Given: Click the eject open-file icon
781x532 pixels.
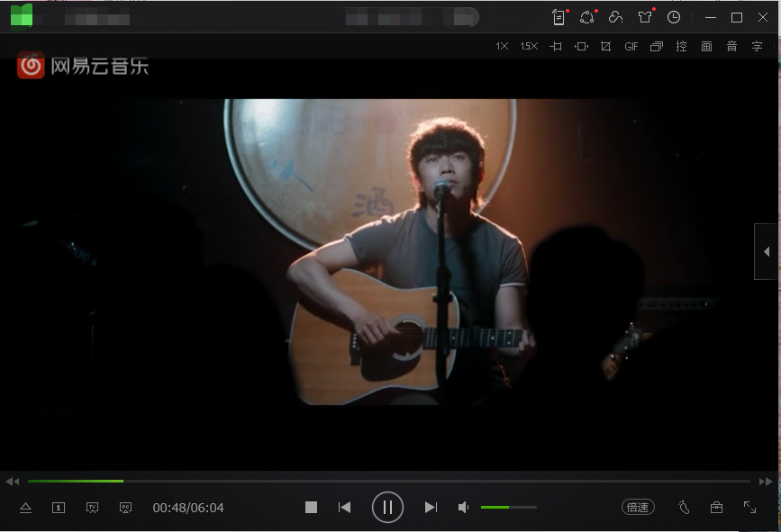Looking at the screenshot, I should (25, 508).
